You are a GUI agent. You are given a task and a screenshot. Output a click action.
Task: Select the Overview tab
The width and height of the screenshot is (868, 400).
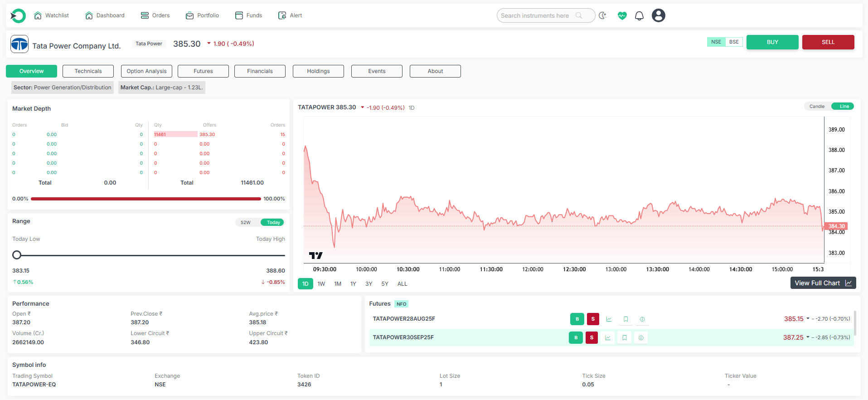pyautogui.click(x=31, y=71)
